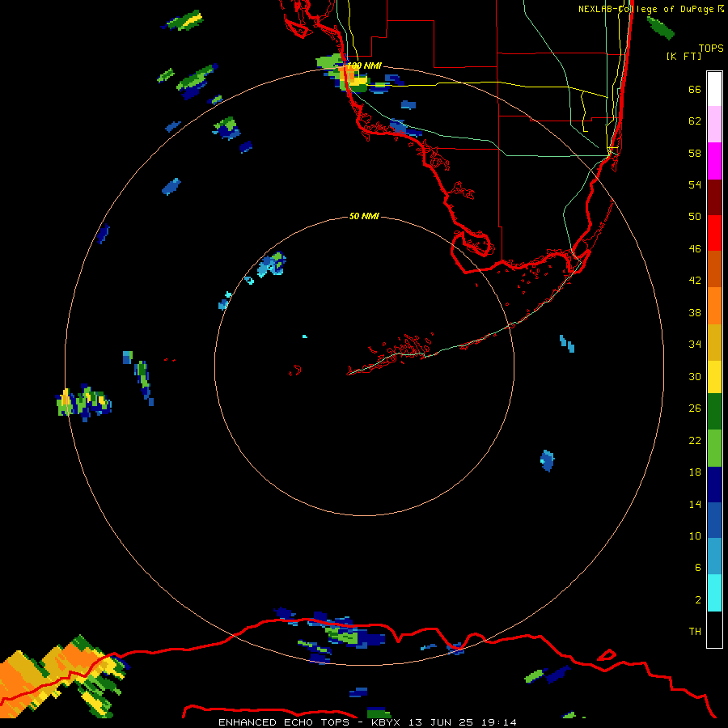Viewport: 728px width, 728px height.
Task: Click the 'TH' threshold label
Action: tap(695, 632)
